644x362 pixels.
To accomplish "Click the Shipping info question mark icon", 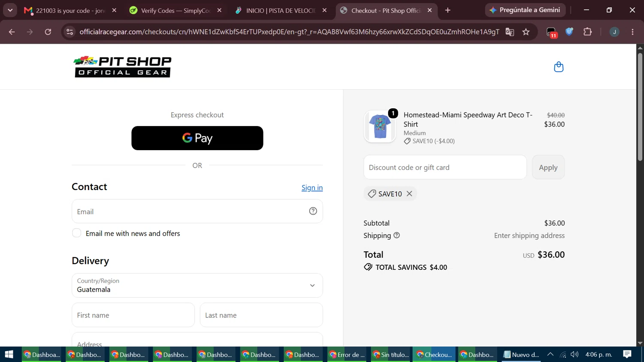I will click(397, 235).
